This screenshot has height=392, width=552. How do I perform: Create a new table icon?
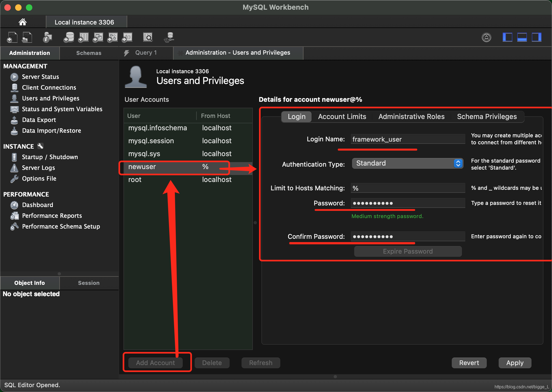point(83,37)
